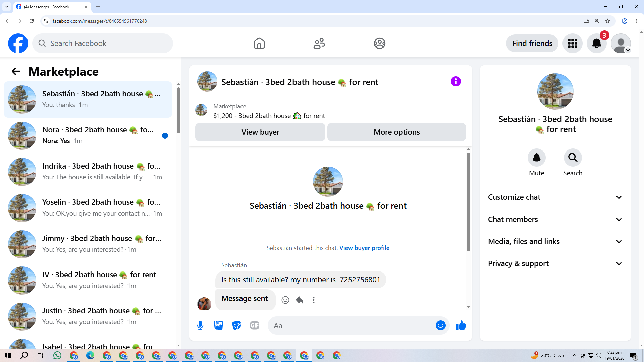The image size is (644, 362).
Task: Click the chat messages scrollbar
Action: coord(468,201)
